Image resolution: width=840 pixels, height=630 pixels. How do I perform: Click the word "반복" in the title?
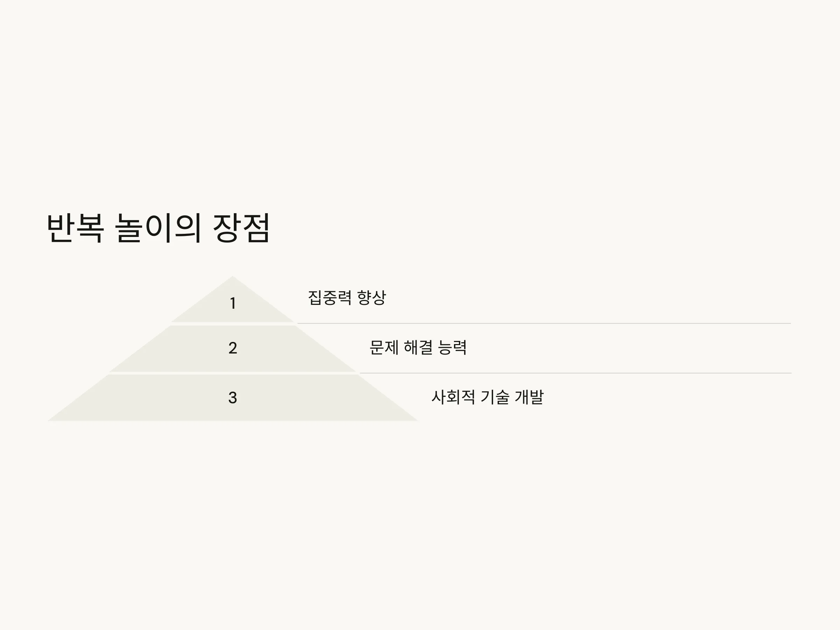click(75, 228)
